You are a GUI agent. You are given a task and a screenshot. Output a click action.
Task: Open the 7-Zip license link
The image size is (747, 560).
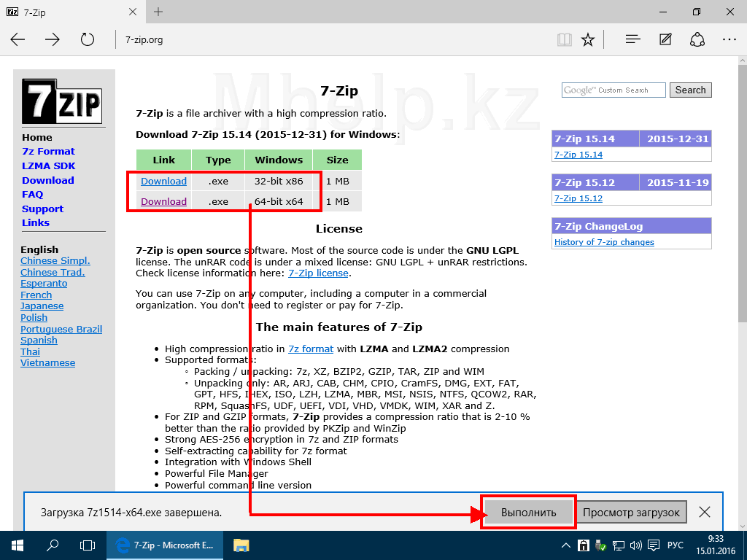tap(318, 273)
